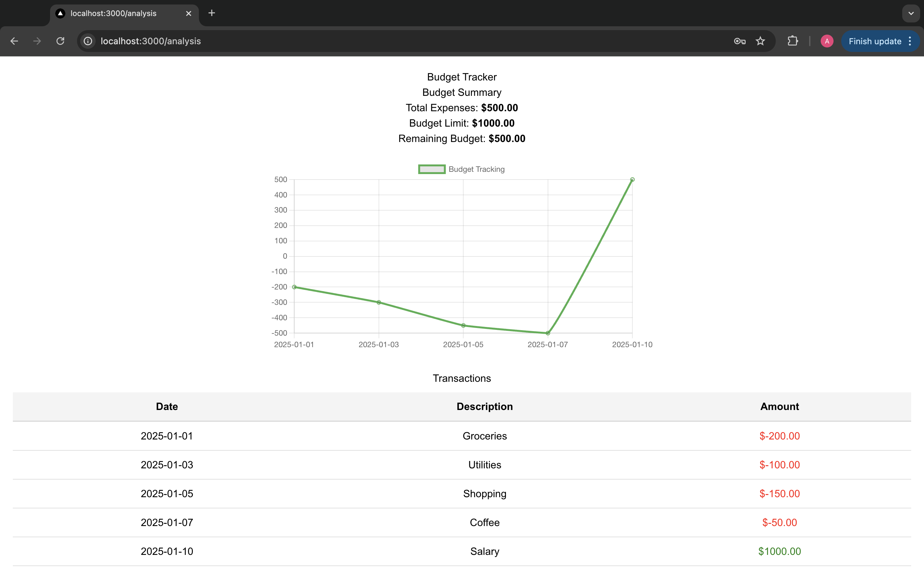
Task: Click the Amount column header
Action: click(779, 406)
